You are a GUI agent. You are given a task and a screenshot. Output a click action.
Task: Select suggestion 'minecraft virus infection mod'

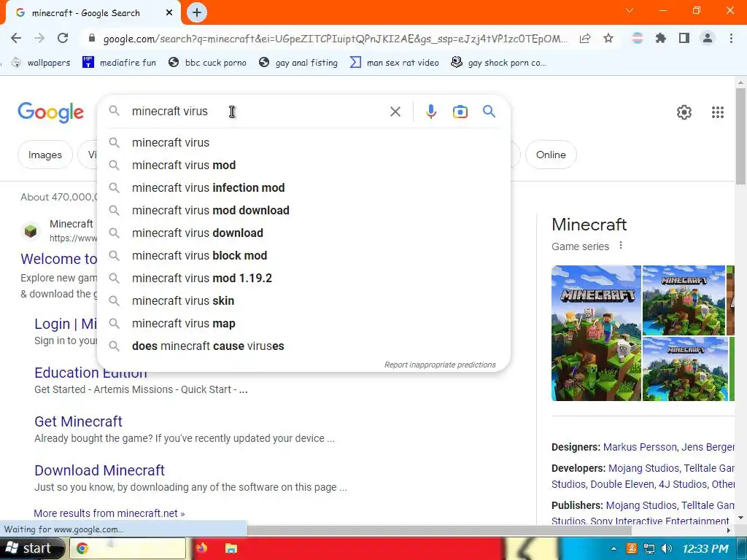(303, 187)
